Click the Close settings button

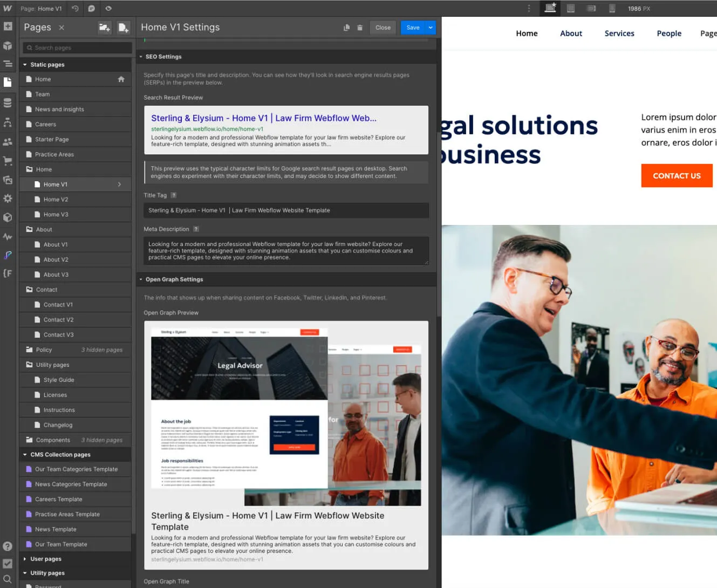(x=383, y=28)
